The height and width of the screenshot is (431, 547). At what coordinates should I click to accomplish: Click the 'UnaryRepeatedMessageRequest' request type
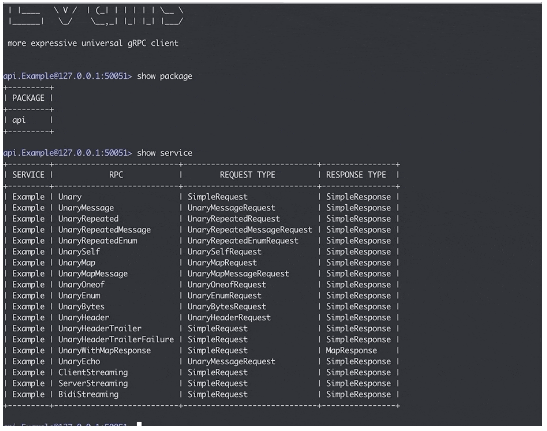[249, 230]
